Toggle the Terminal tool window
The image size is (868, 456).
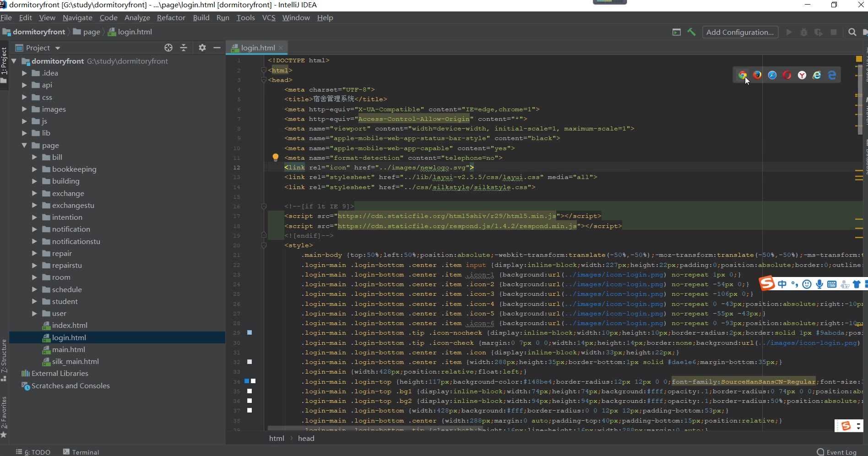coord(81,452)
